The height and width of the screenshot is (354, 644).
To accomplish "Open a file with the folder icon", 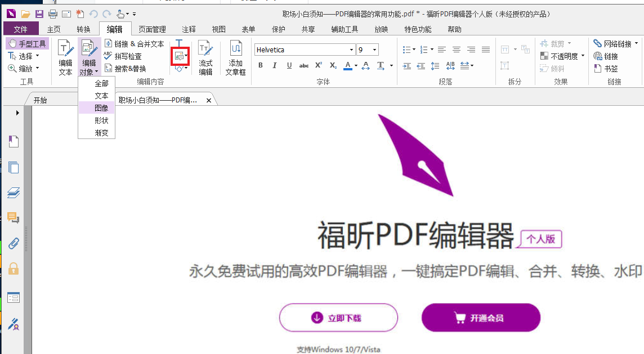I will click(25, 15).
